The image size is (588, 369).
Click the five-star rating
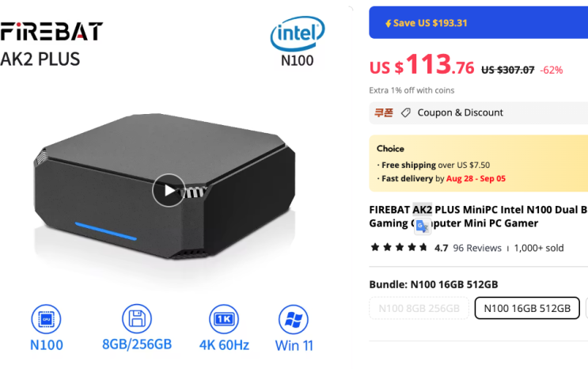(399, 247)
